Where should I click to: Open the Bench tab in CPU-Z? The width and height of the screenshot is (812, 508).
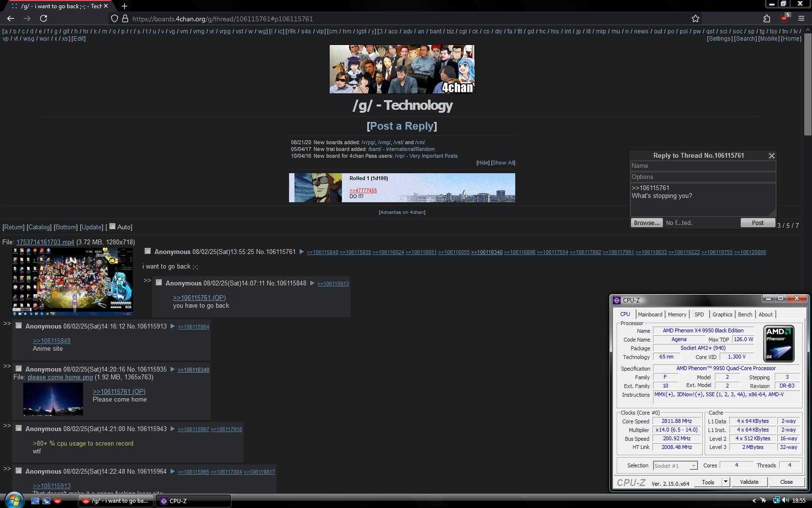pos(745,314)
